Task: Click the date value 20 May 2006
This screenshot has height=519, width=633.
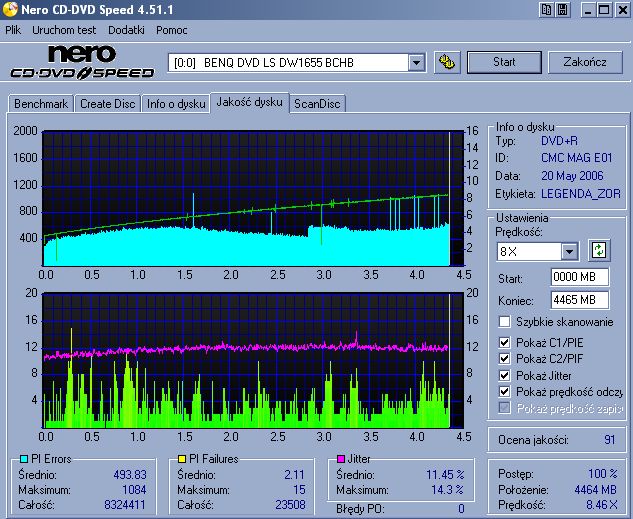Action: tap(572, 176)
